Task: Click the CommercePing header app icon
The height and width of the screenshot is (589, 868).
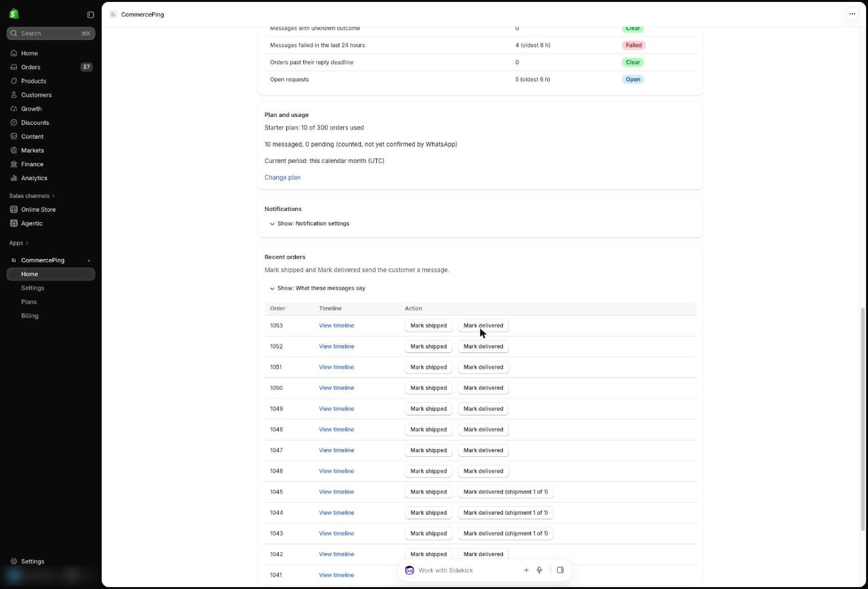Action: coord(114,14)
